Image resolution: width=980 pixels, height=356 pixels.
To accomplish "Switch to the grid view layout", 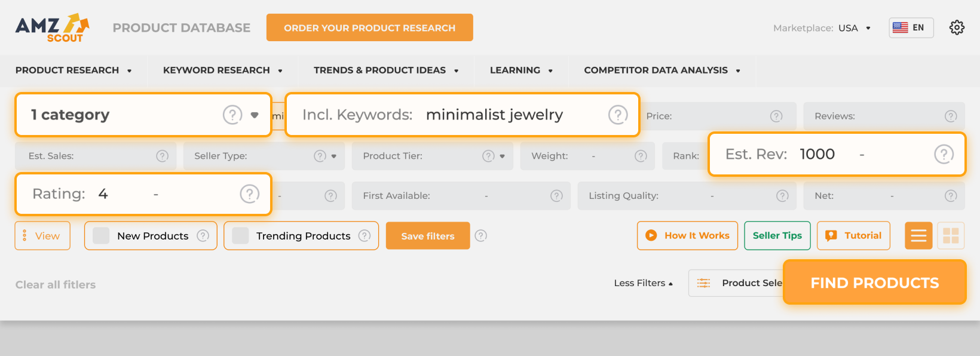I will [x=951, y=235].
